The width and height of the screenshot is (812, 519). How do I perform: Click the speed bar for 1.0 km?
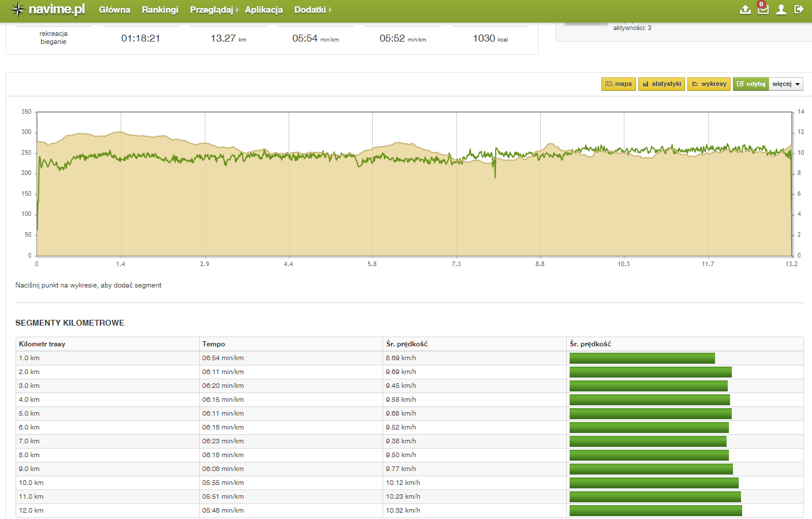(642, 359)
